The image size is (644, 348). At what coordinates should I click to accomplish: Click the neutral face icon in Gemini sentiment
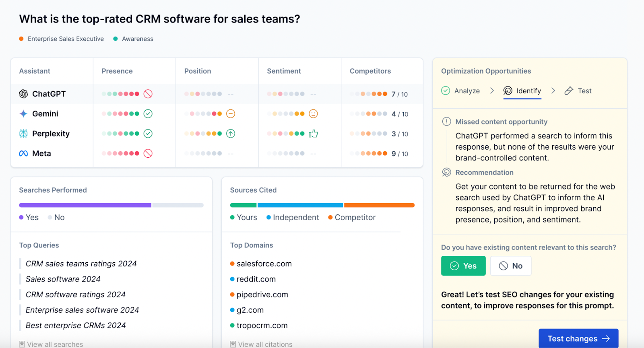(x=313, y=114)
